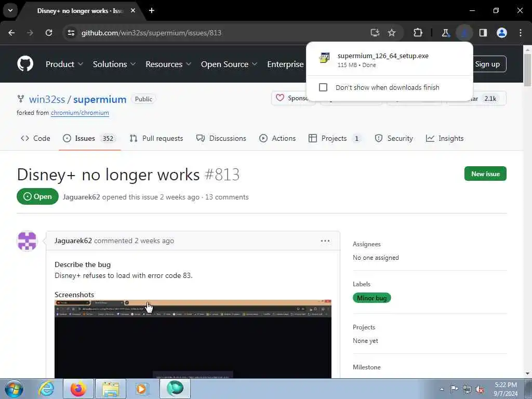Open the bug screenshot image
Image resolution: width=532 pixels, height=399 pixels.
193,339
